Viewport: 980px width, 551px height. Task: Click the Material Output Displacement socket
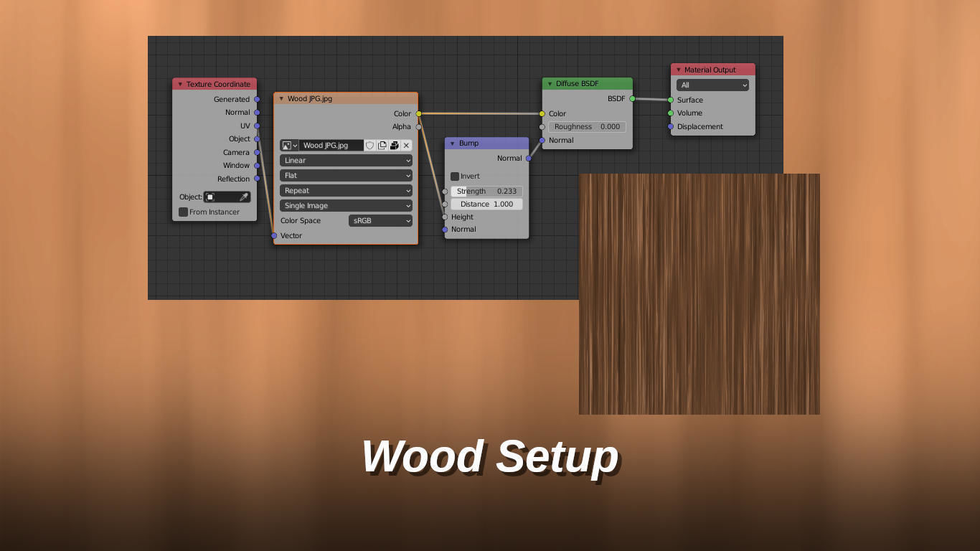671,127
